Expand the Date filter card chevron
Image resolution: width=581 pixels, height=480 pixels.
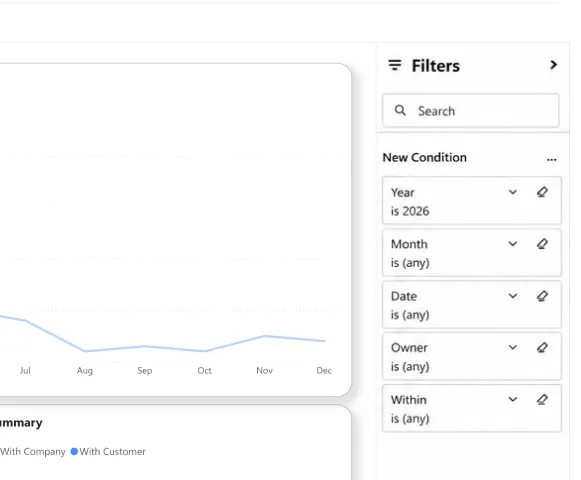pos(513,296)
